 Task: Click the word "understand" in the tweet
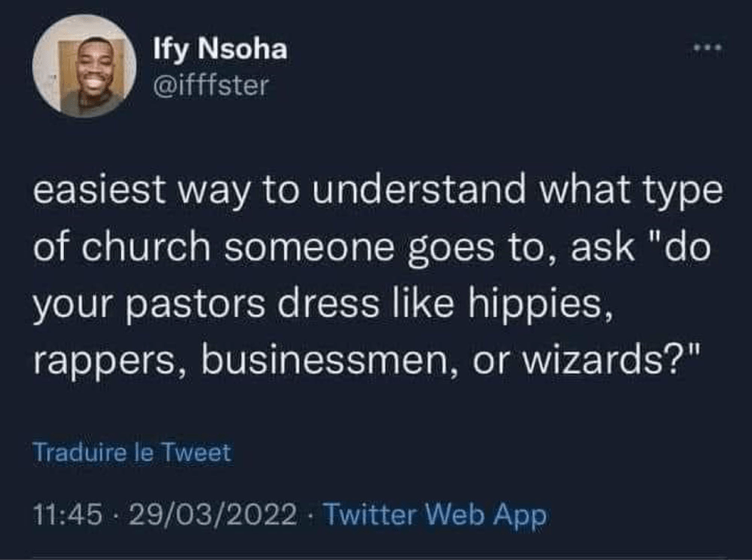[x=423, y=193]
